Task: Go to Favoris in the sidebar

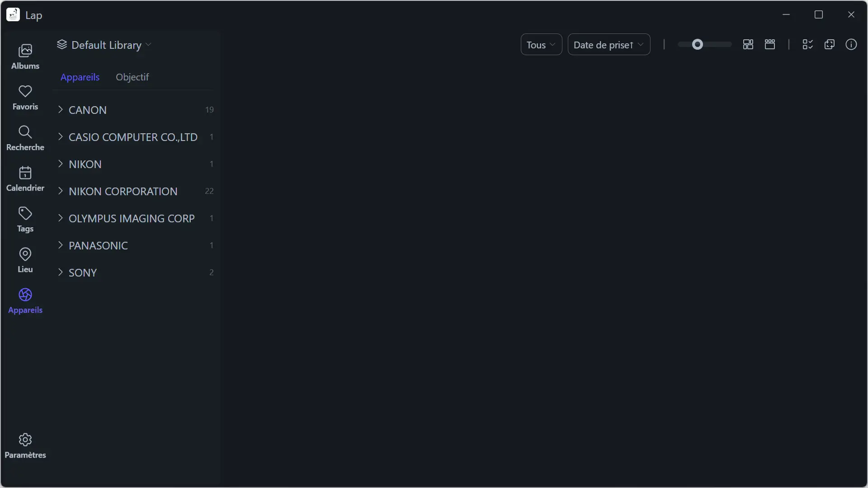Action: click(x=25, y=97)
